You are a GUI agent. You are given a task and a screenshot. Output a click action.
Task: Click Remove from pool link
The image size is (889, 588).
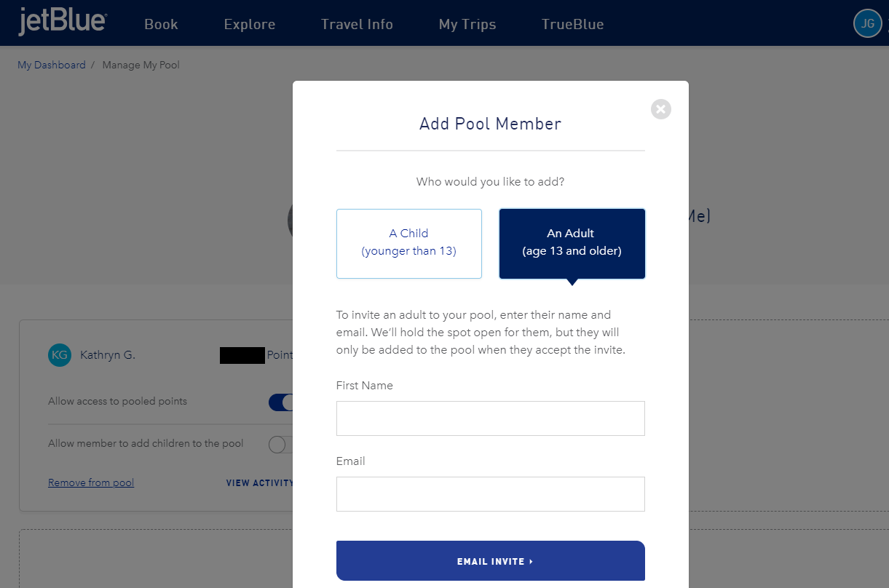[x=91, y=482]
